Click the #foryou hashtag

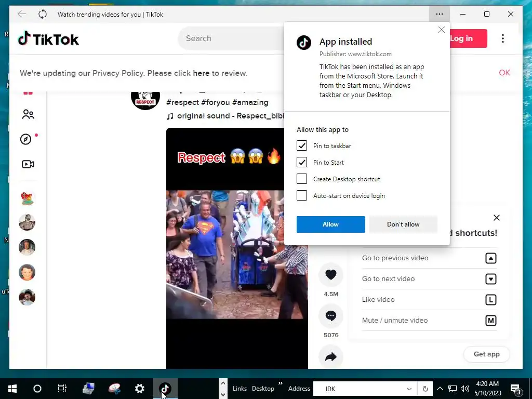pos(216,102)
